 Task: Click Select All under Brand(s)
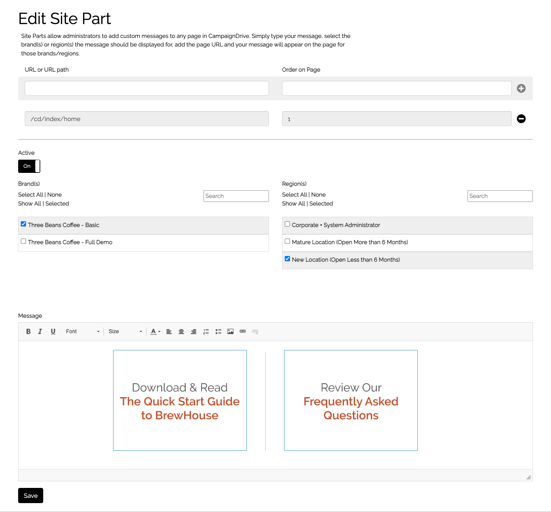(31, 195)
